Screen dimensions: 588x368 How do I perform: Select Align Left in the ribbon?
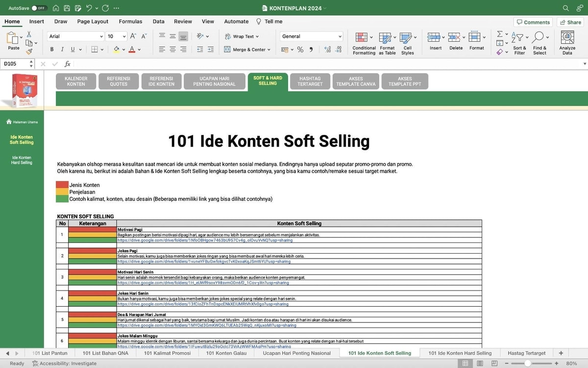162,50
